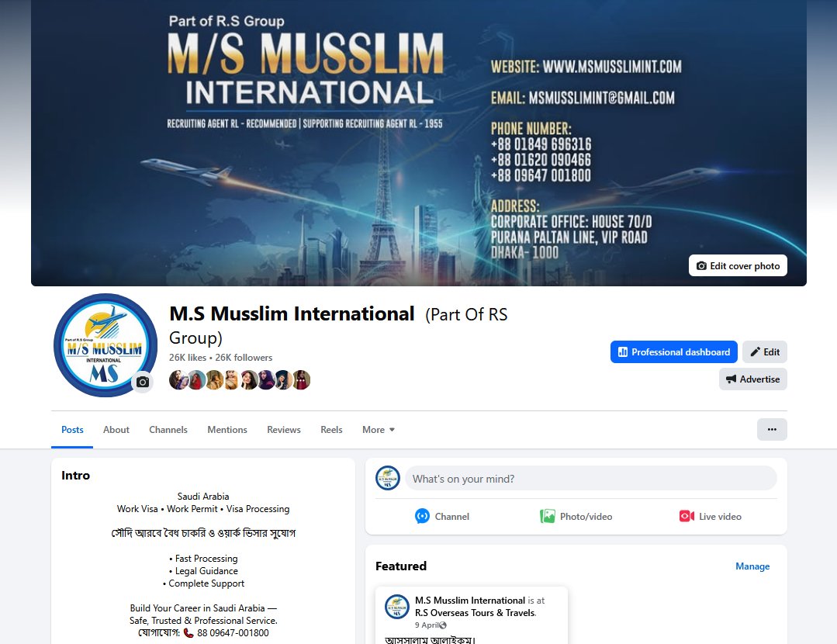Click the featured post author avatar
Image resolution: width=837 pixels, height=644 pixels.
(x=397, y=607)
